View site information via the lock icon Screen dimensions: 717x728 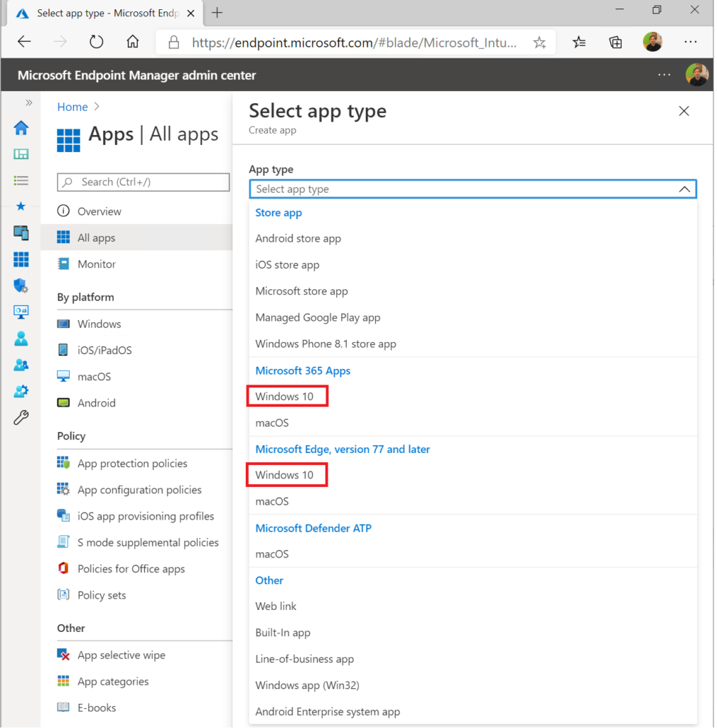click(174, 43)
